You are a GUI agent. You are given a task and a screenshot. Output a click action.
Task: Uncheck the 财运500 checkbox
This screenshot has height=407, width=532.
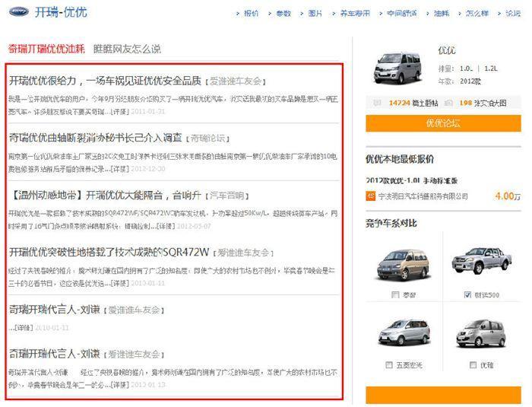(467, 295)
